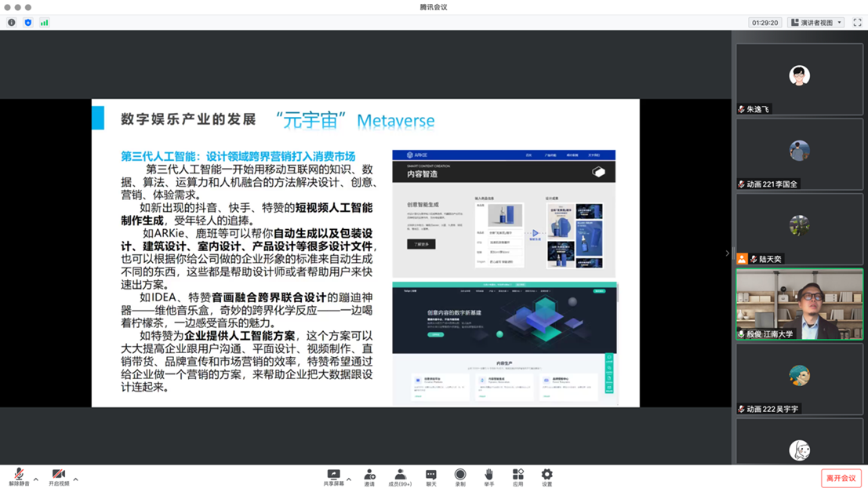The image size is (868, 492).
Task: Open the share screen option (共享屏幕)
Action: (333, 476)
